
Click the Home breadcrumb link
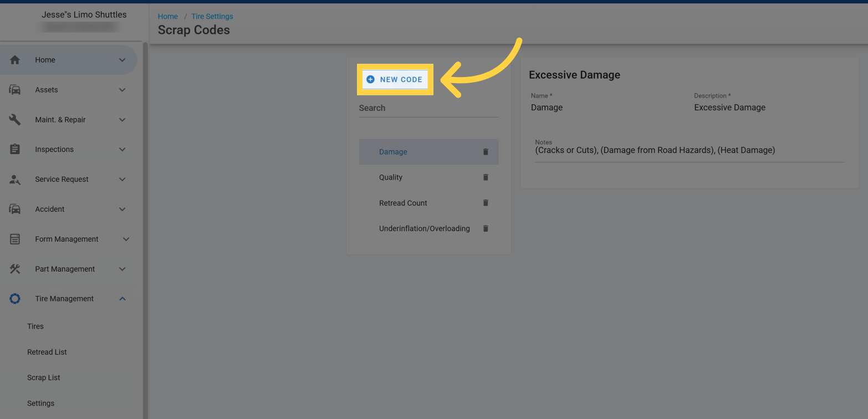tap(168, 17)
